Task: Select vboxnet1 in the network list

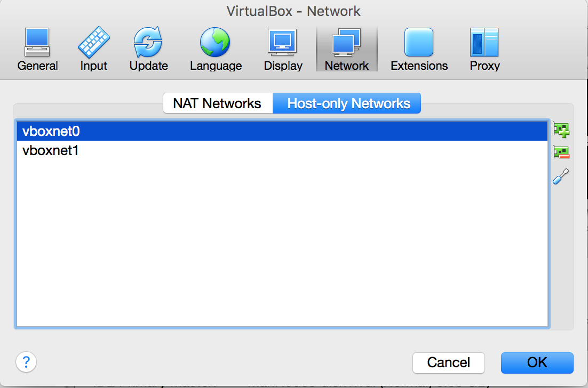Action: (282, 150)
